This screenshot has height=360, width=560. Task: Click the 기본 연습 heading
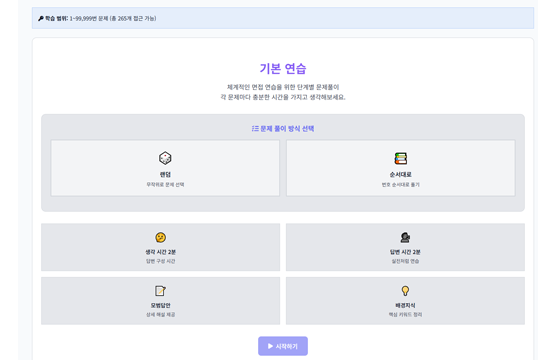pyautogui.click(x=283, y=69)
